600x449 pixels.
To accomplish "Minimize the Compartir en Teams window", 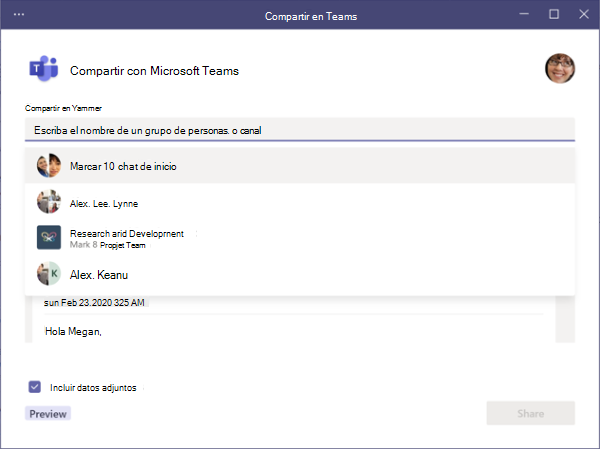I will (524, 14).
